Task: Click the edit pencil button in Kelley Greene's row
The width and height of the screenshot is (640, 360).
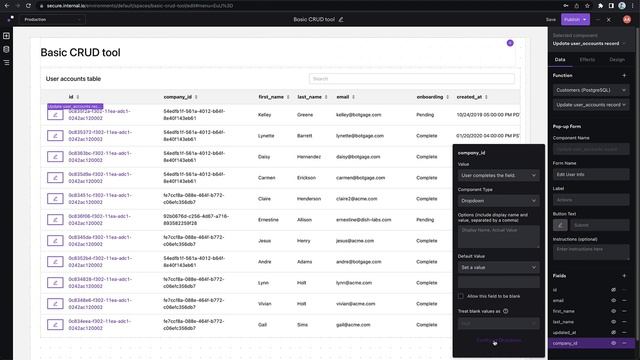Action: click(55, 115)
